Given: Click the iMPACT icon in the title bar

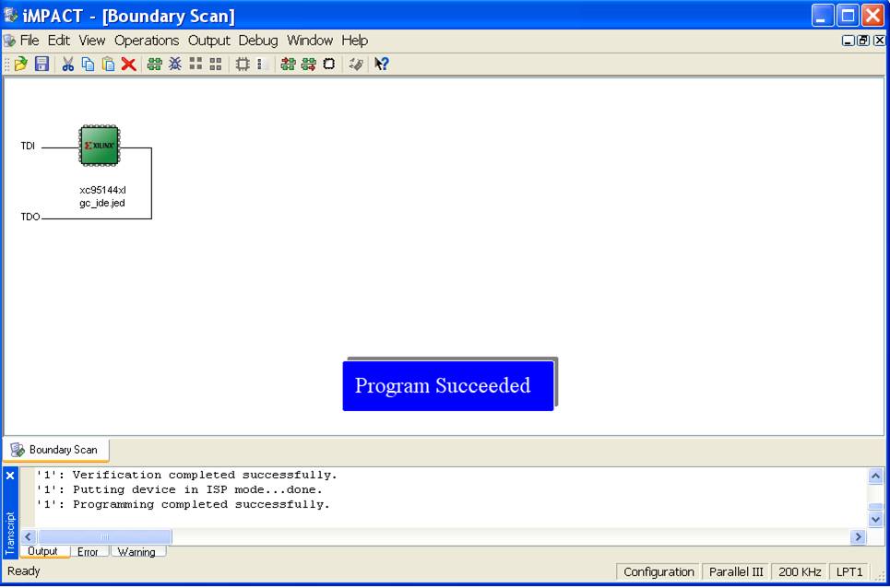Looking at the screenshot, I should pyautogui.click(x=10, y=16).
